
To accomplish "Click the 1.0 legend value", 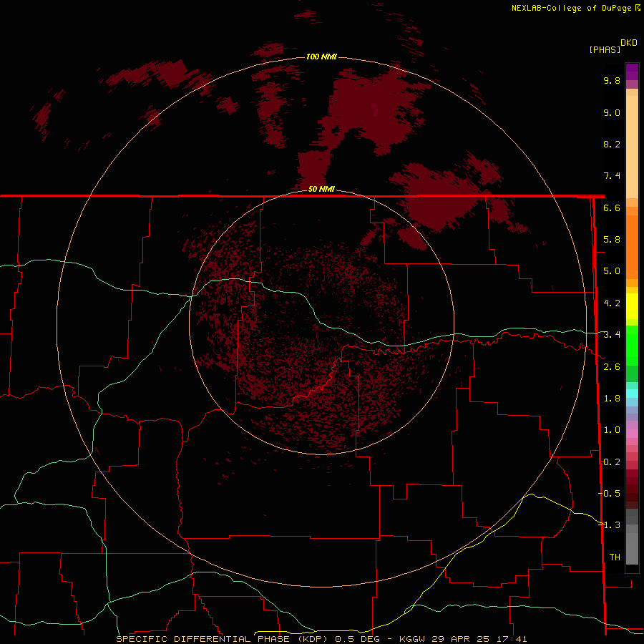I will point(612,430).
